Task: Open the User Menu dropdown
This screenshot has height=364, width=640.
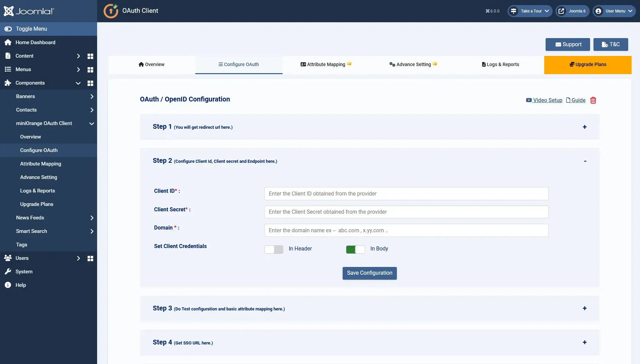Action: coord(614,11)
